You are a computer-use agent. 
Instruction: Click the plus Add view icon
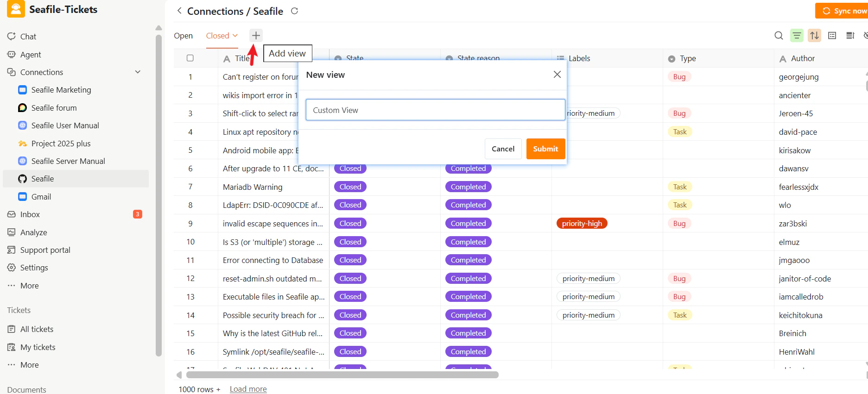pyautogui.click(x=256, y=36)
